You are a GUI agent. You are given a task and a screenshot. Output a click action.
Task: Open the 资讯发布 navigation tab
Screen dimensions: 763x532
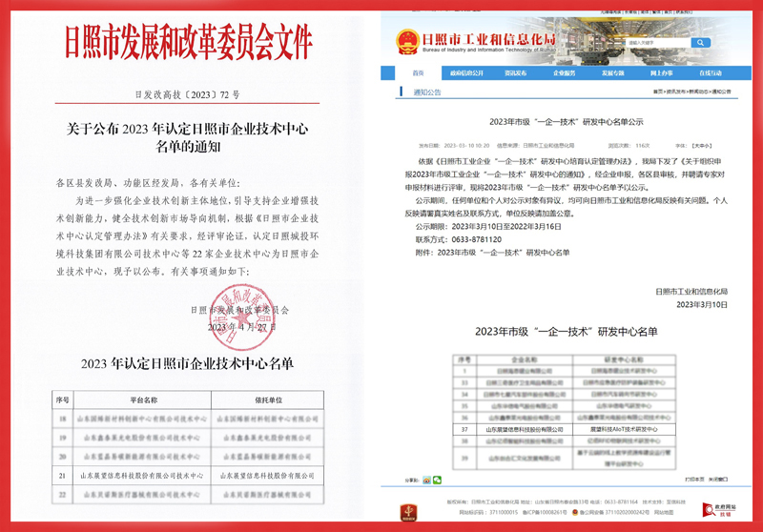coord(516,72)
